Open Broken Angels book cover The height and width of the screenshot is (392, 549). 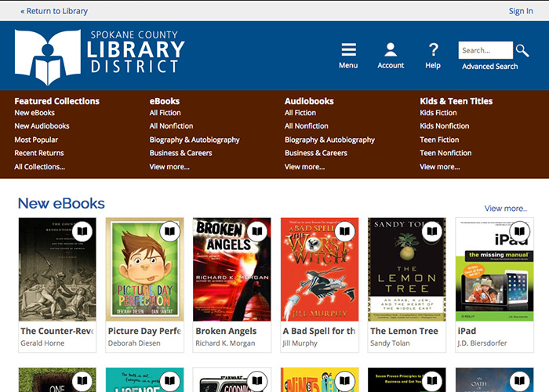point(232,269)
